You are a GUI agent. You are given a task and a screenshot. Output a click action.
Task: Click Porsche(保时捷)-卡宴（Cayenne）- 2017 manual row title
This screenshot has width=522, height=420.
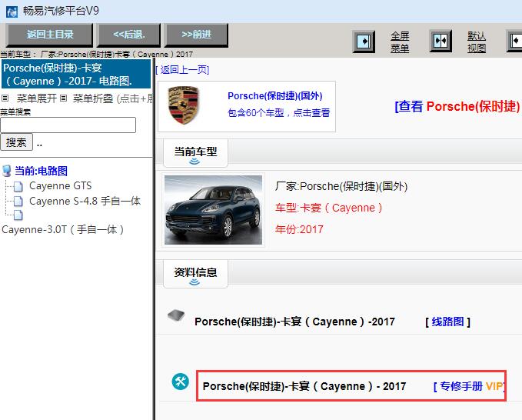point(304,386)
